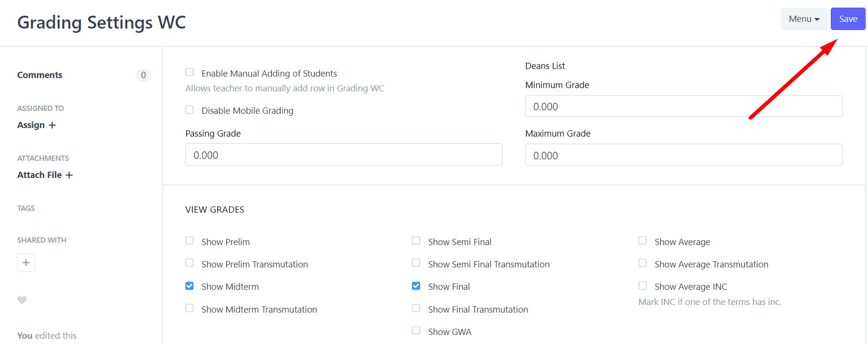Tick Show Semi Final Transmutation

coord(416,263)
